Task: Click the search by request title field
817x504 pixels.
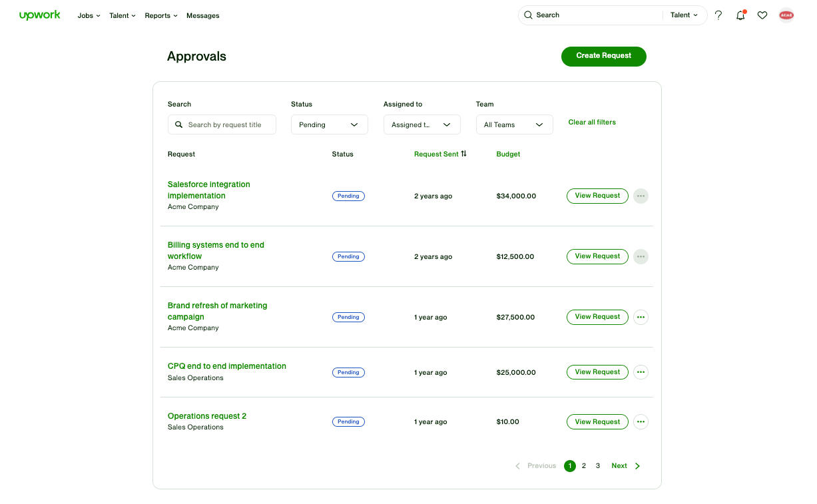Action: (x=222, y=124)
